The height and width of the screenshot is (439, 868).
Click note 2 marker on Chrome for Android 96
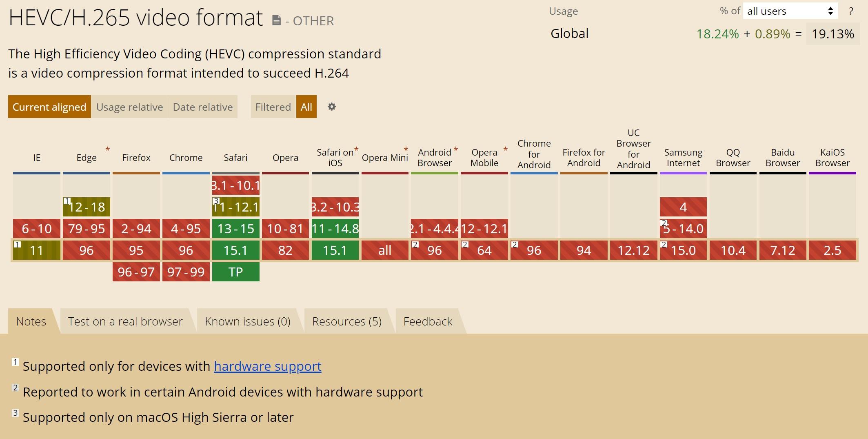pyautogui.click(x=515, y=244)
